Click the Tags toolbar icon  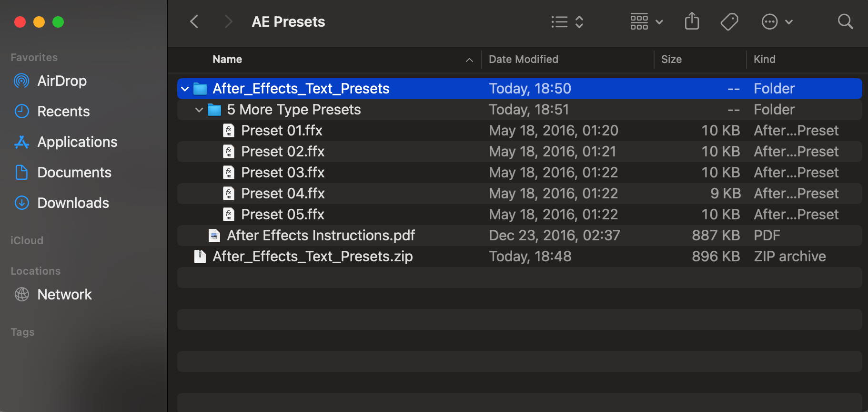coord(729,22)
